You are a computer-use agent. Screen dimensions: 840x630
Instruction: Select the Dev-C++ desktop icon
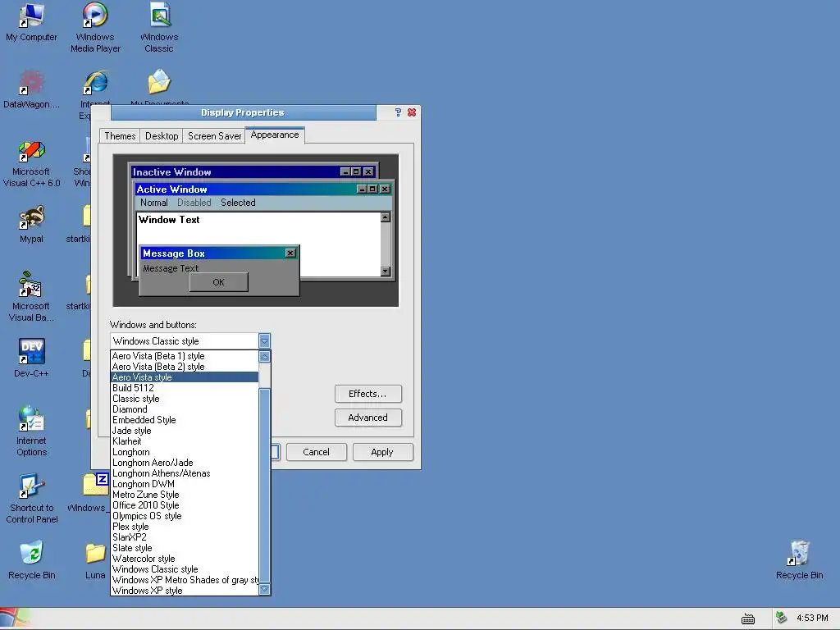(x=31, y=358)
